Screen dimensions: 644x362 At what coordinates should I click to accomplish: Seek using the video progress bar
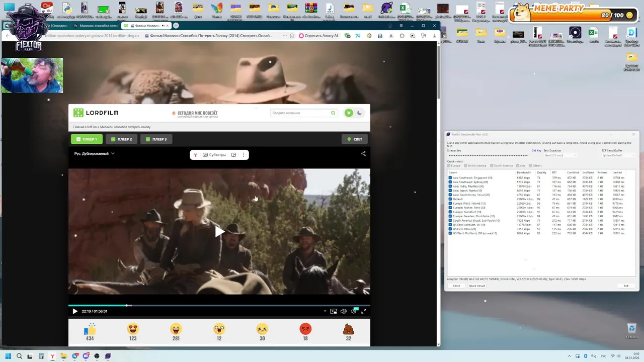(x=219, y=305)
